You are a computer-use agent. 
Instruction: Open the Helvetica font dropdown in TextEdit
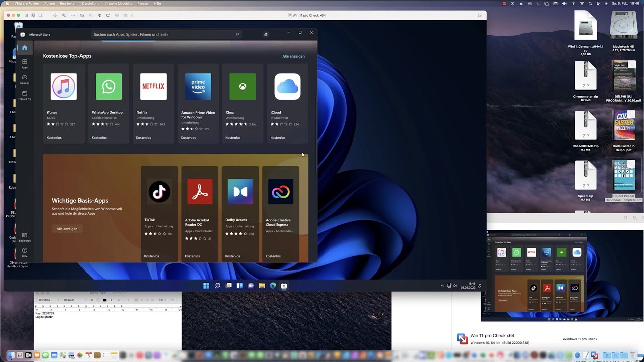[x=47, y=300]
